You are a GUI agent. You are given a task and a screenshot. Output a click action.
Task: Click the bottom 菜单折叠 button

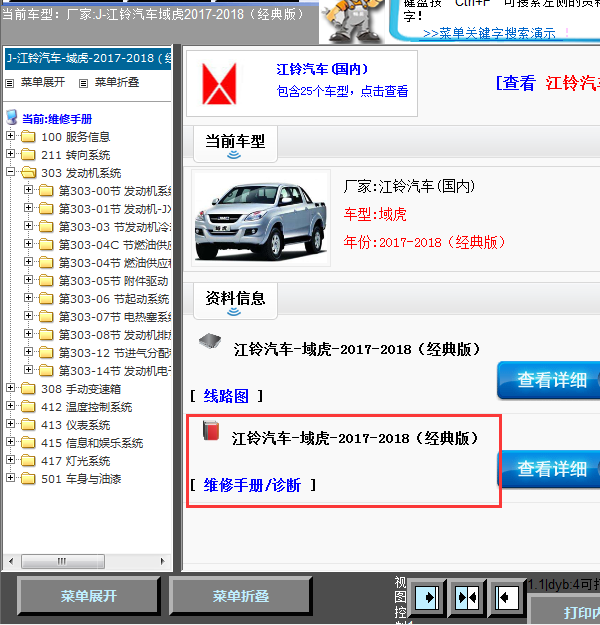[240, 596]
